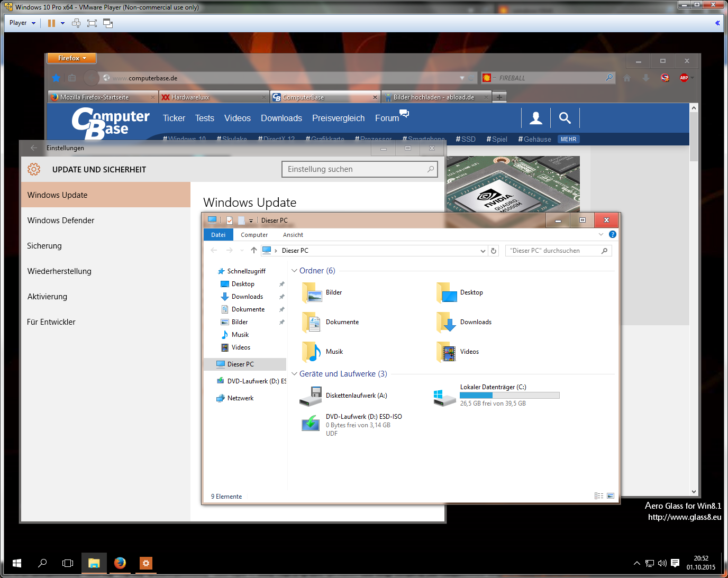Click the ComputerBase user account icon

tap(536, 118)
